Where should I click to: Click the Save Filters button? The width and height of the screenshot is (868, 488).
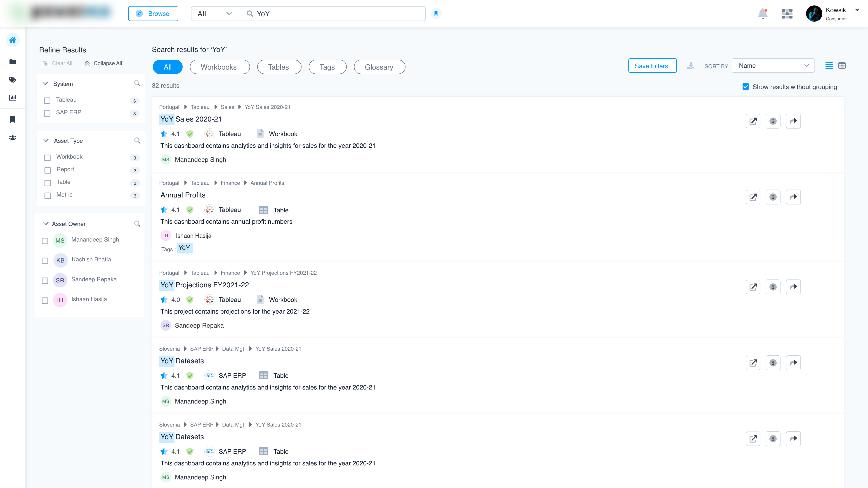[652, 66]
